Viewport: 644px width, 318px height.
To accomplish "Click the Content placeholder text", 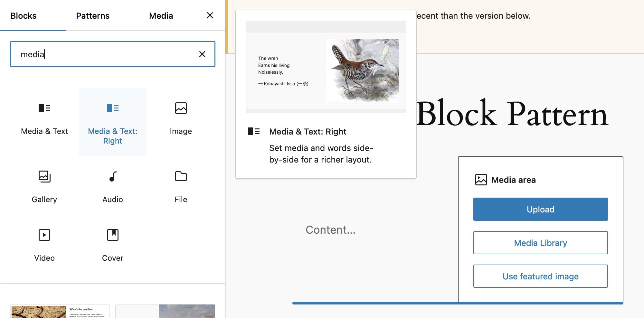I will [330, 230].
